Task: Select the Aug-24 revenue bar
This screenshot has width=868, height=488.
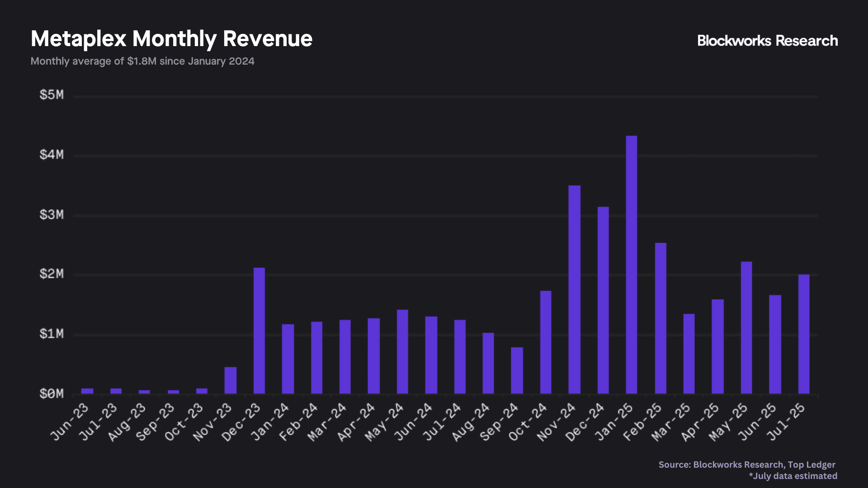Action: 488,363
